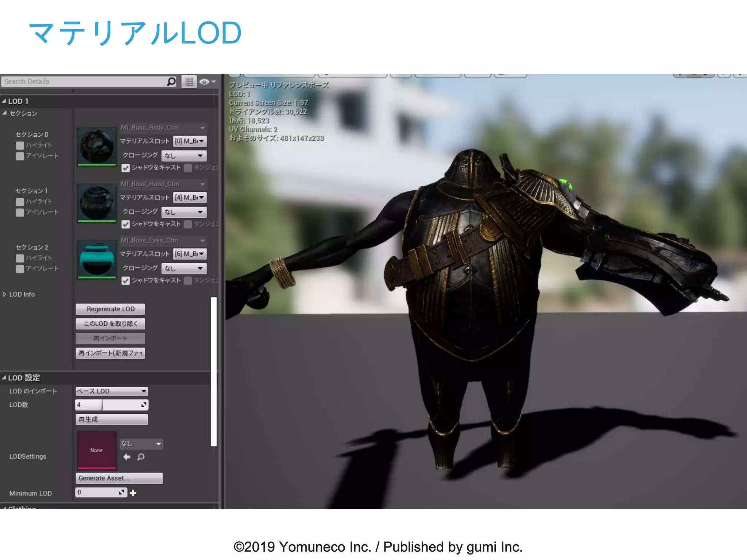Open the Section 0 material slot dropdown
The image size is (747, 560).
pyautogui.click(x=190, y=141)
